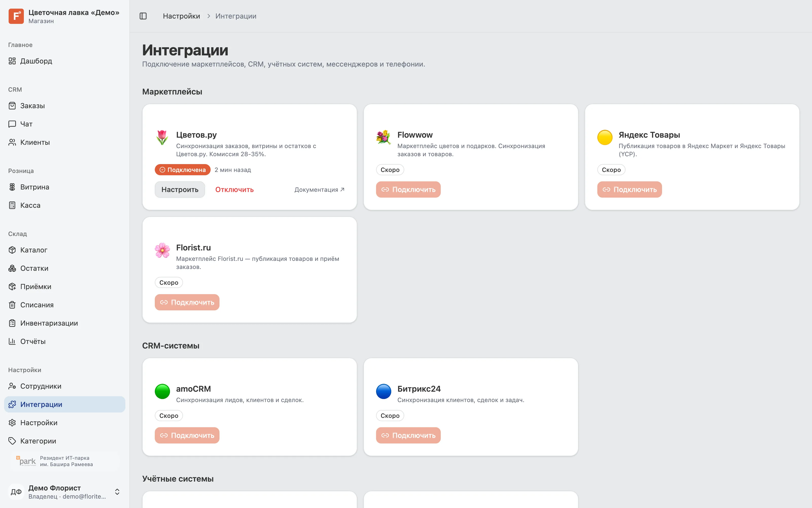Click Отключить on the Цветов.ру card

click(x=234, y=189)
